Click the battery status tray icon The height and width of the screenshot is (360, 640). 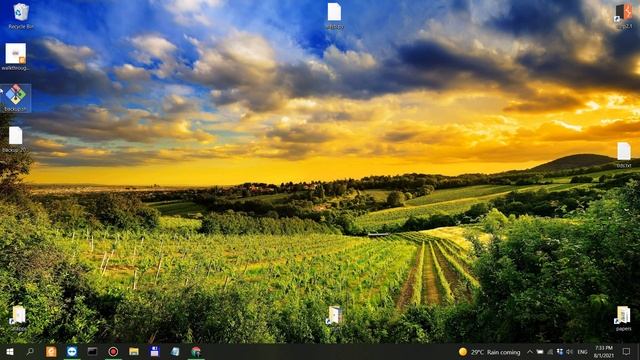pyautogui.click(x=540, y=352)
